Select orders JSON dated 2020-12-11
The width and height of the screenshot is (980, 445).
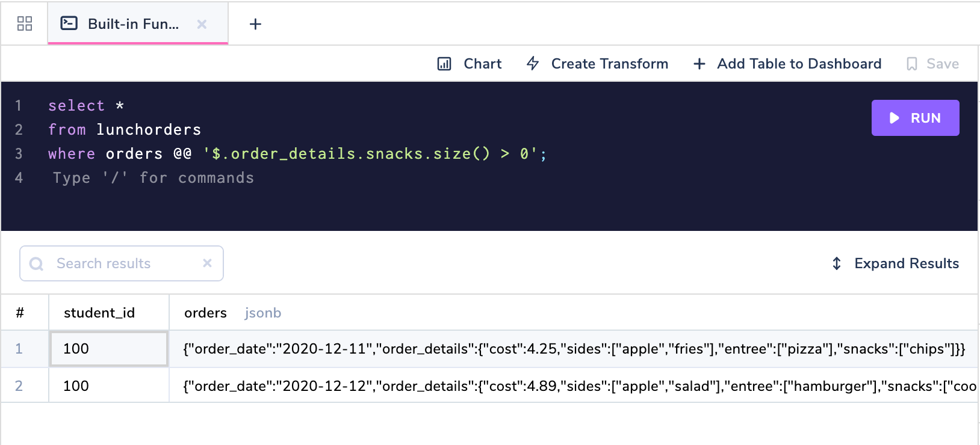click(x=574, y=349)
